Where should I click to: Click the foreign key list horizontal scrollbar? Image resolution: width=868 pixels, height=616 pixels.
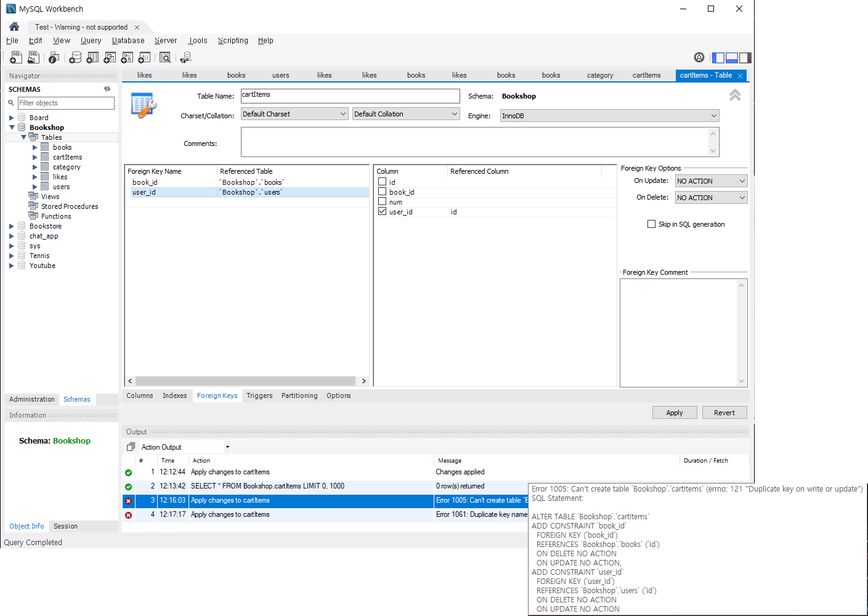point(246,381)
